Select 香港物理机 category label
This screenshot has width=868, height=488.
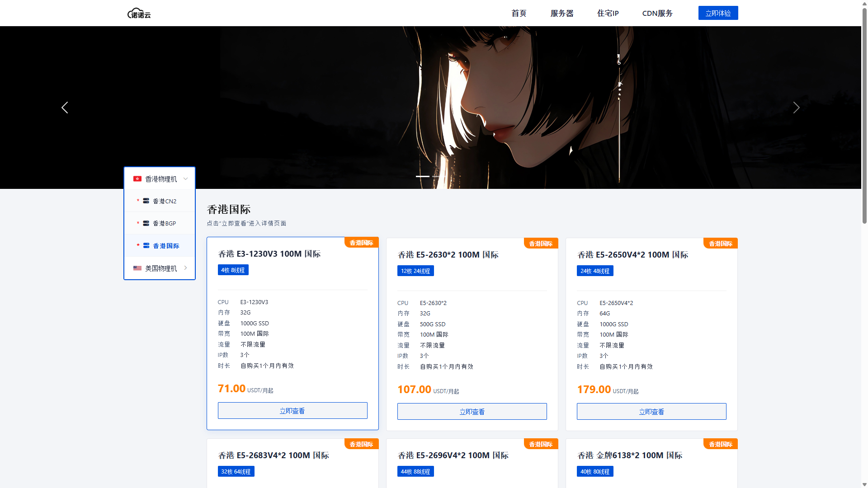pos(161,179)
